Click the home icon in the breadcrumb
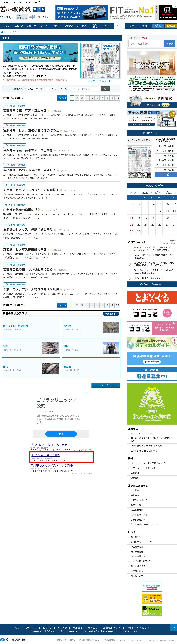Viewport: 177px width, 644px height. point(2,32)
